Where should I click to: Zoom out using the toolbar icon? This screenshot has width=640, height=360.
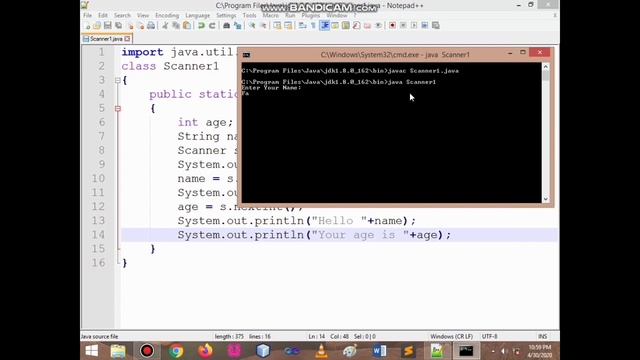pos(263,26)
